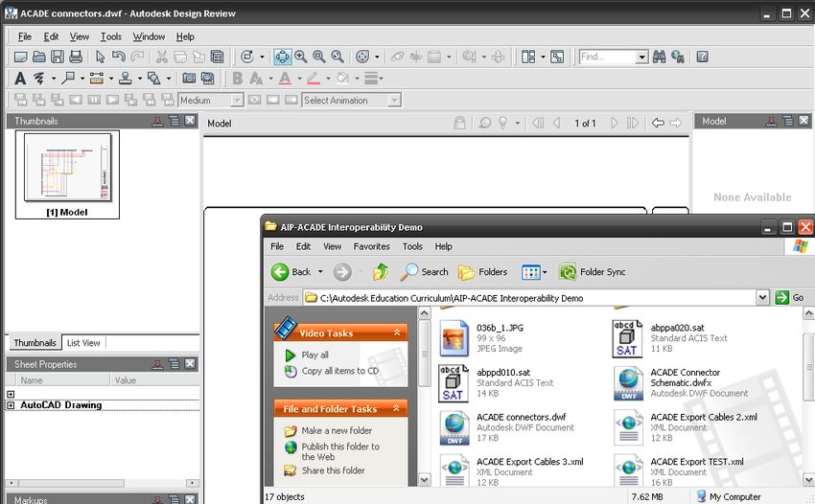Open the Tools menu in Design Review
The image size is (815, 504).
[x=110, y=36]
